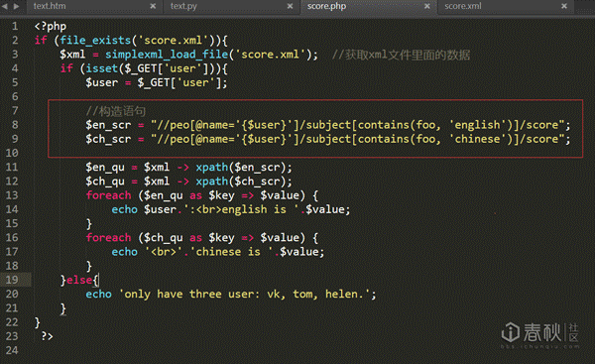Click 'only have three user' string
Screen dimensions: 595x364
tap(244, 295)
